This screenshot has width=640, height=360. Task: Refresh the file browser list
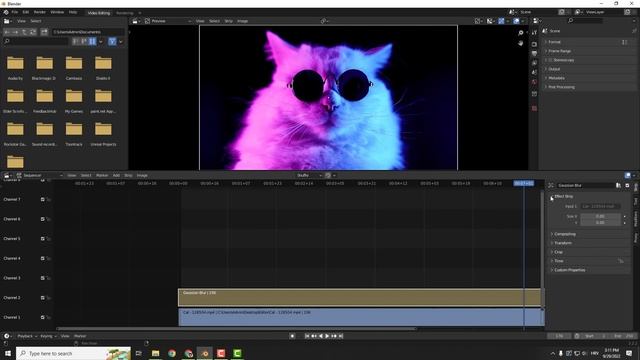pos(33,32)
